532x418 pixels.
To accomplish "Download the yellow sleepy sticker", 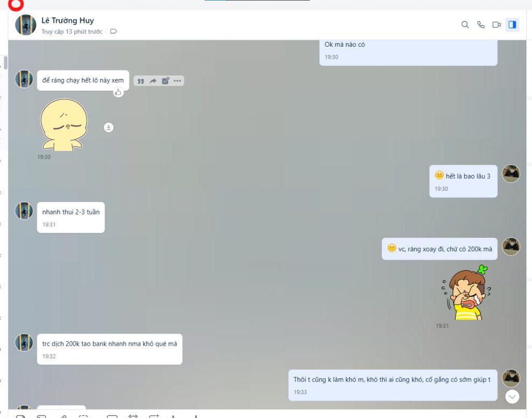I will coord(109,127).
